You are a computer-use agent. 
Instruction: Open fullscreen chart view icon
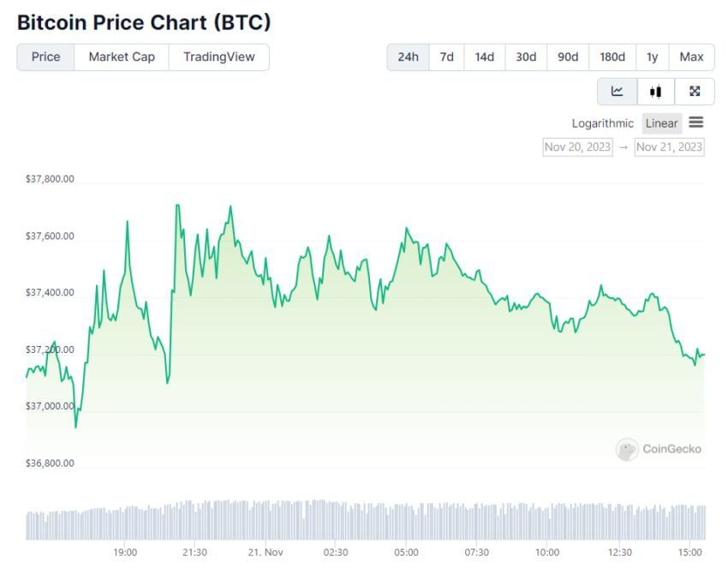click(695, 92)
